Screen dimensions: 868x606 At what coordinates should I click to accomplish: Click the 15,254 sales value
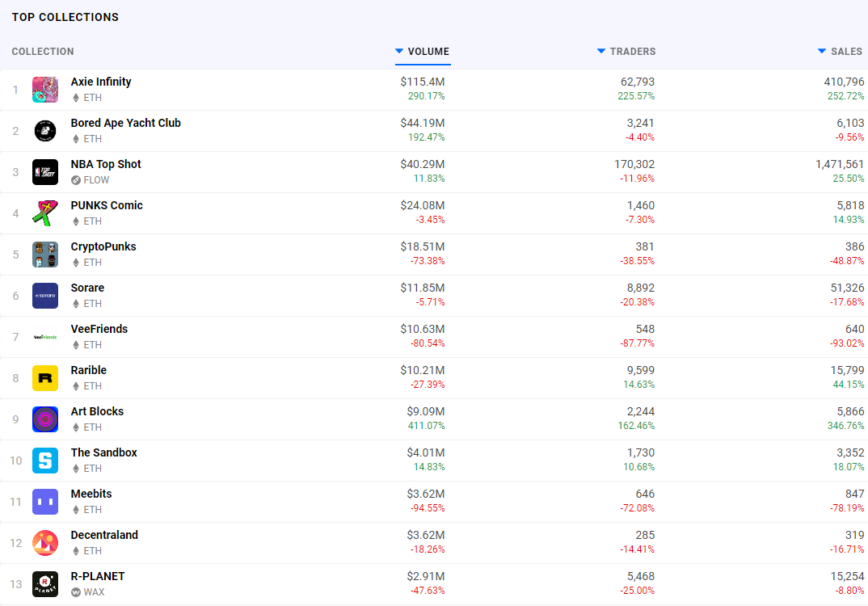(x=847, y=577)
